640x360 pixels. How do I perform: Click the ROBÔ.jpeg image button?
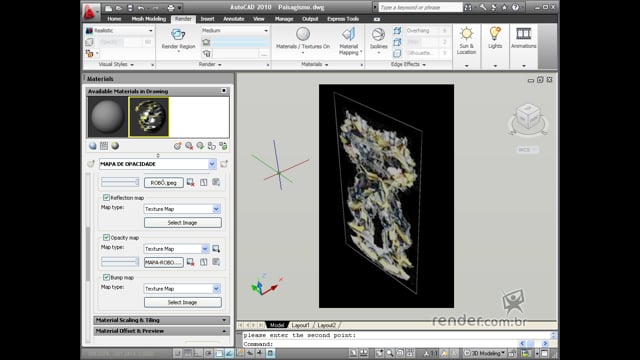[x=164, y=182]
